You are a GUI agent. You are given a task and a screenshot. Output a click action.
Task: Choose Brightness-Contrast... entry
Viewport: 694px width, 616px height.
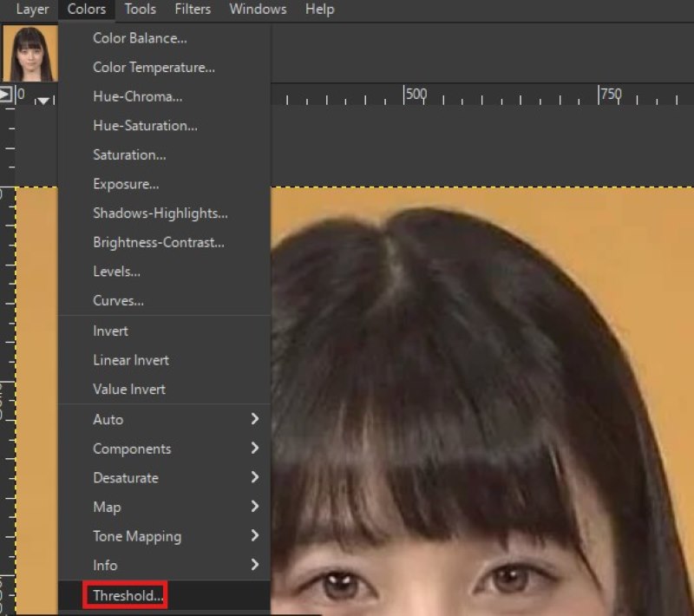pos(165,243)
